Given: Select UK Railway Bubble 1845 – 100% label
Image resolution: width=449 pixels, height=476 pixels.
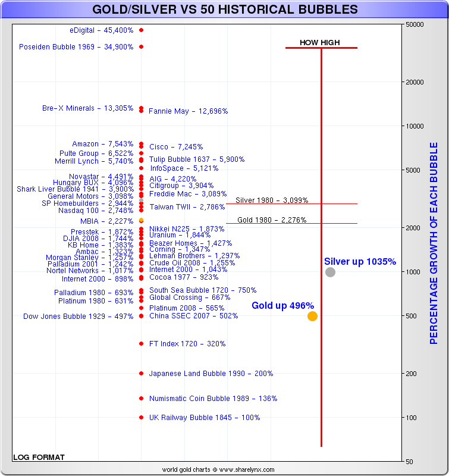Looking at the screenshot, I should click(205, 418).
